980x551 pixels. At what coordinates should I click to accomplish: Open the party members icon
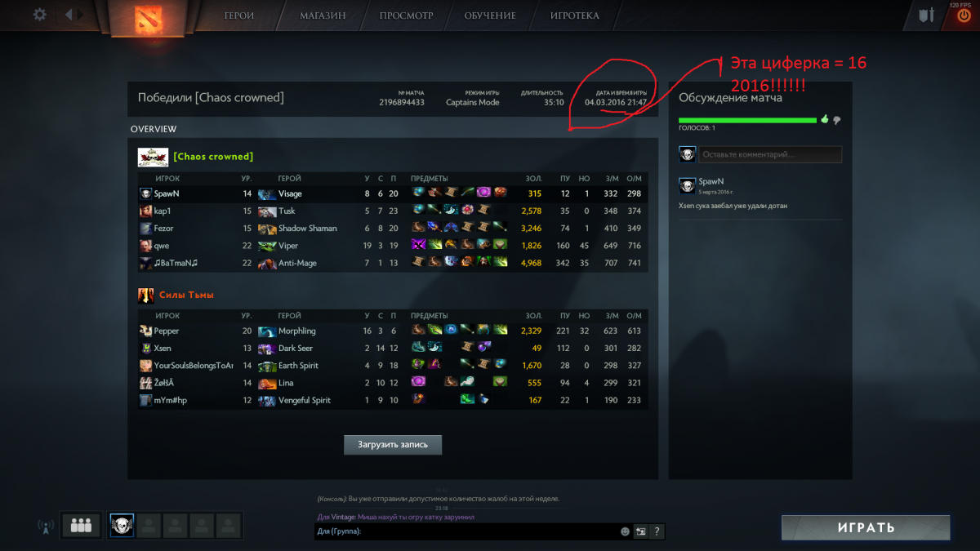click(81, 526)
